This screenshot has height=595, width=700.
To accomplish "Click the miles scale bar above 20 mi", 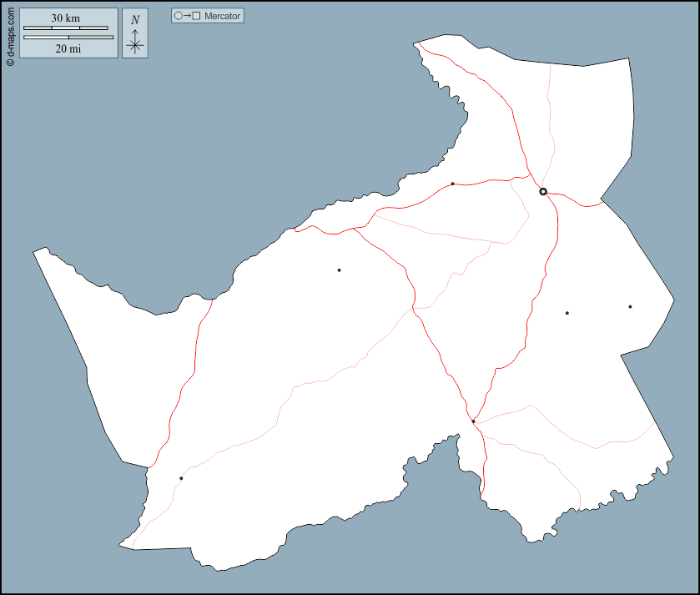I will 68,38.
